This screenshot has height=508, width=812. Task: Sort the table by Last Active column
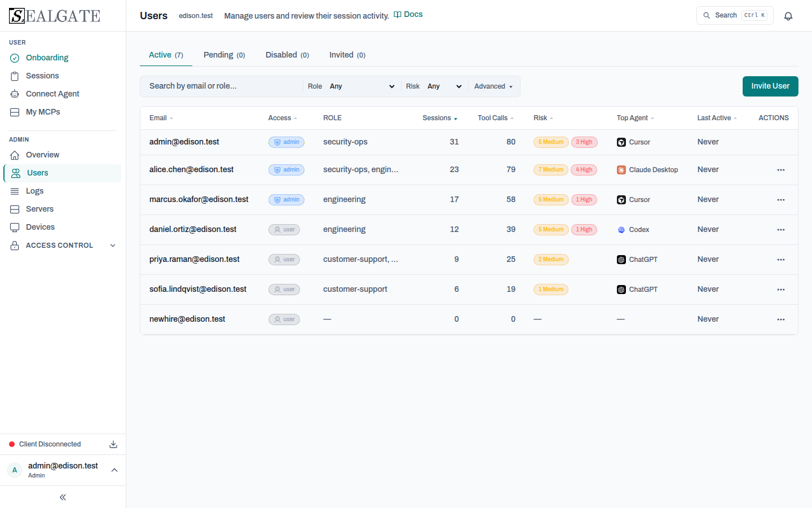[717, 118]
